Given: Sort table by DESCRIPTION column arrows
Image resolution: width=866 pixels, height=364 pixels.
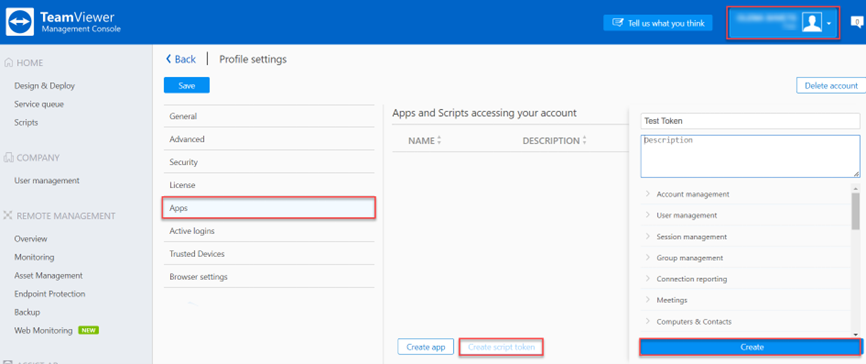Looking at the screenshot, I should pos(584,141).
